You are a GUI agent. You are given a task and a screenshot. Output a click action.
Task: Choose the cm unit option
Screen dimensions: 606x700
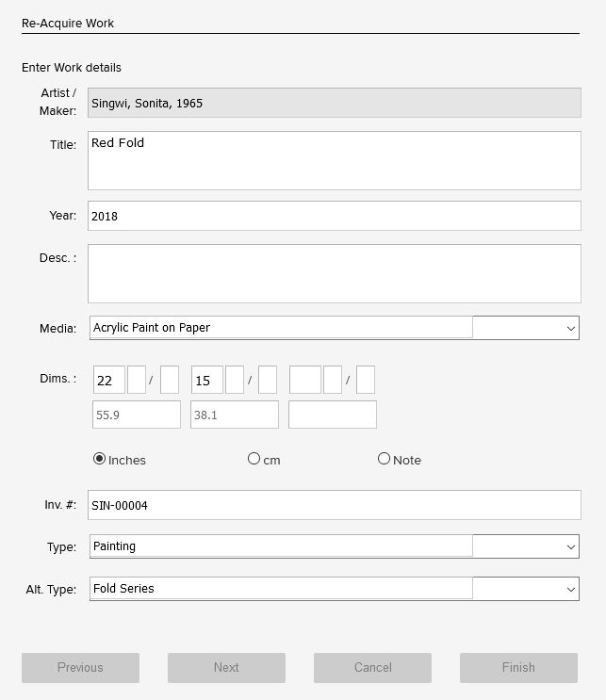tap(254, 459)
